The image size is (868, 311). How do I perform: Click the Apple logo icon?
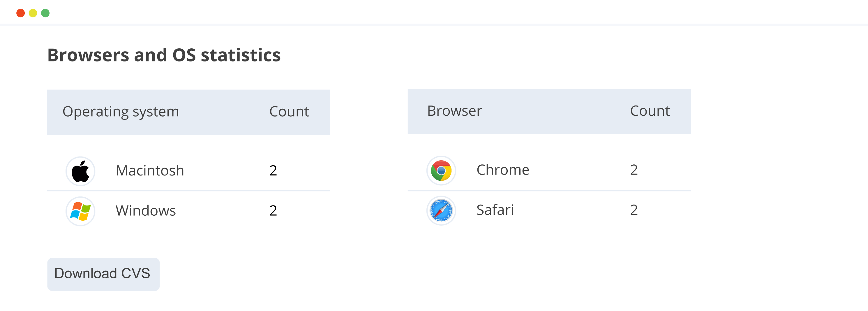pos(80,171)
